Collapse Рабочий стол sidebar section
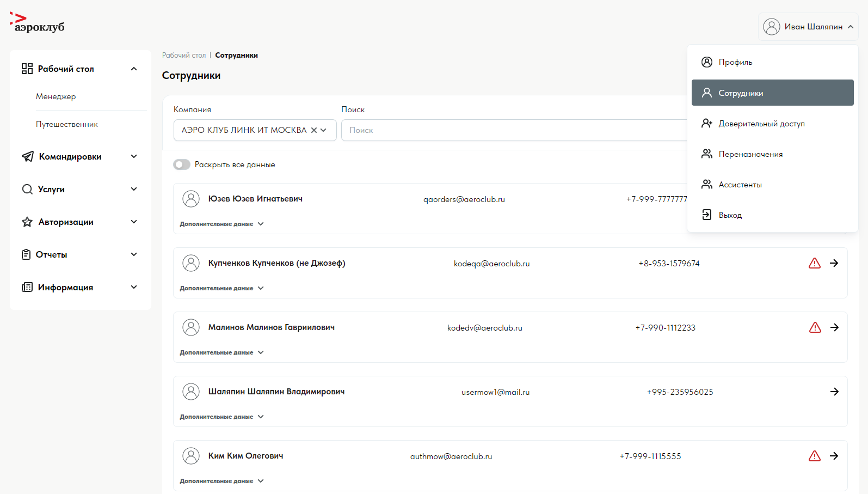The width and height of the screenshot is (868, 494). click(x=134, y=69)
